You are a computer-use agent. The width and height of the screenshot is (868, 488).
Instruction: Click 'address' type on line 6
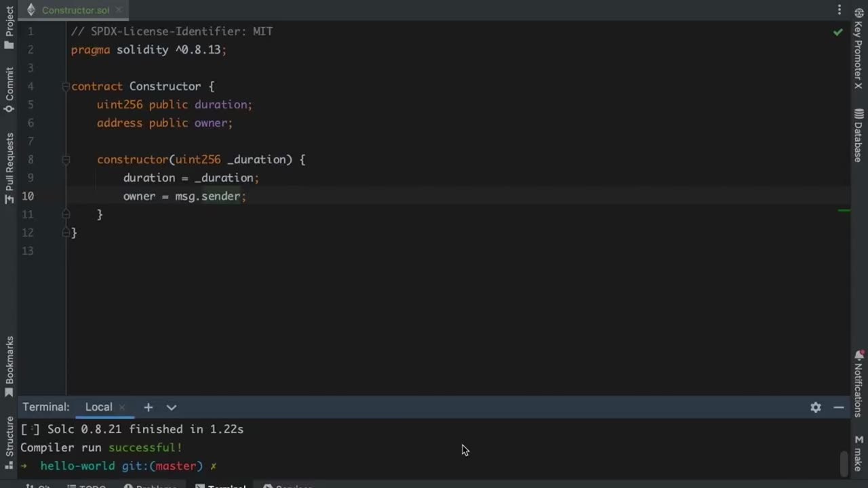tap(119, 123)
